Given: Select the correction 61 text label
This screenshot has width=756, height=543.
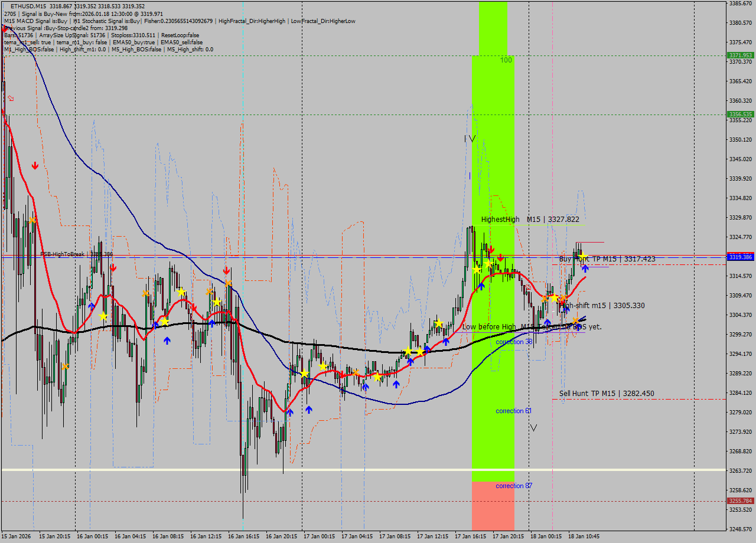Looking at the screenshot, I should coord(513,411).
